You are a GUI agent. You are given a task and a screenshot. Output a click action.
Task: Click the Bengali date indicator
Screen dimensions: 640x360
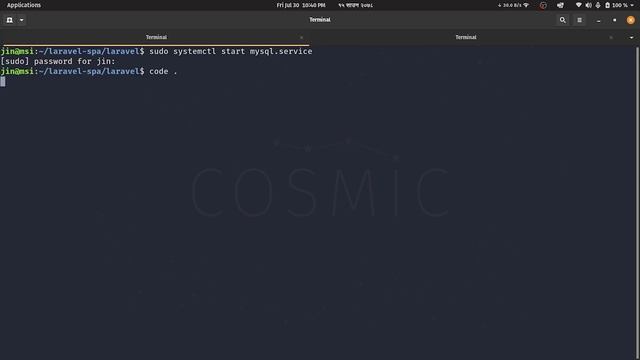point(356,5)
